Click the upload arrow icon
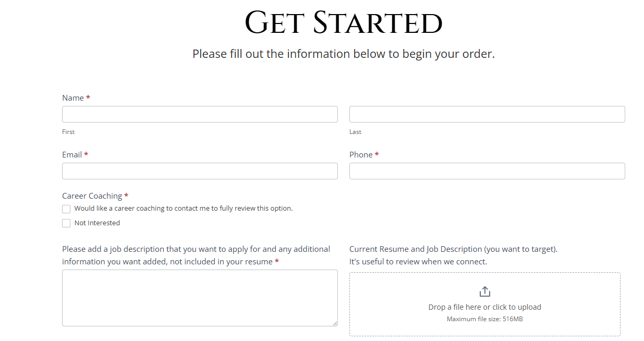644x341 pixels. pos(484,291)
